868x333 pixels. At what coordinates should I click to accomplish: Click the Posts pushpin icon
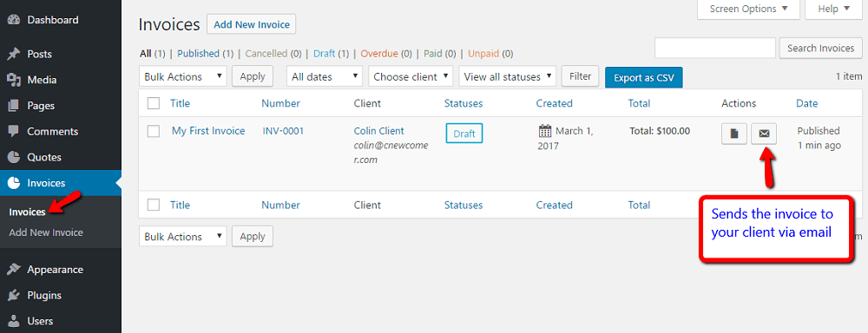point(14,55)
